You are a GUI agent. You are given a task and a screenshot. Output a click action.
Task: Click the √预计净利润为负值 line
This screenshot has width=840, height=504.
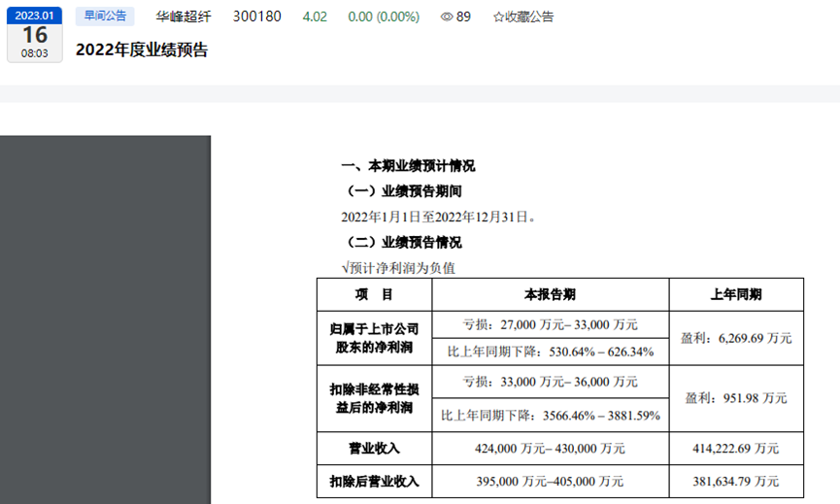point(398,268)
